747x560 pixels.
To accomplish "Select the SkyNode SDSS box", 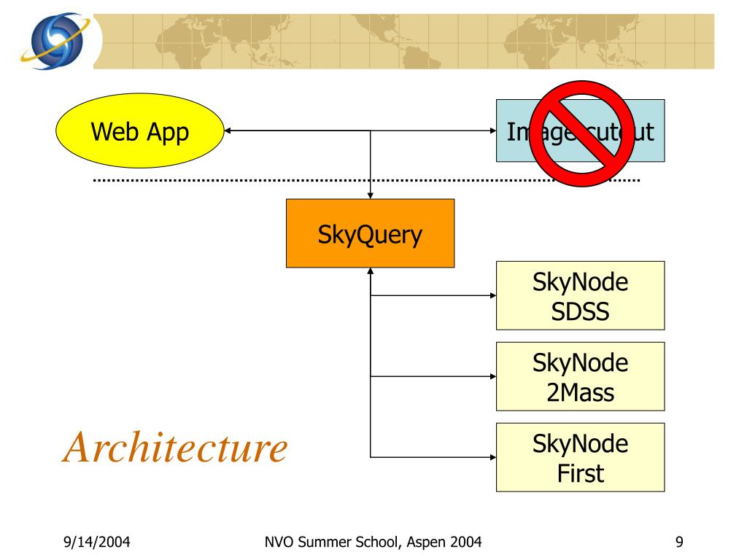I will pos(580,296).
